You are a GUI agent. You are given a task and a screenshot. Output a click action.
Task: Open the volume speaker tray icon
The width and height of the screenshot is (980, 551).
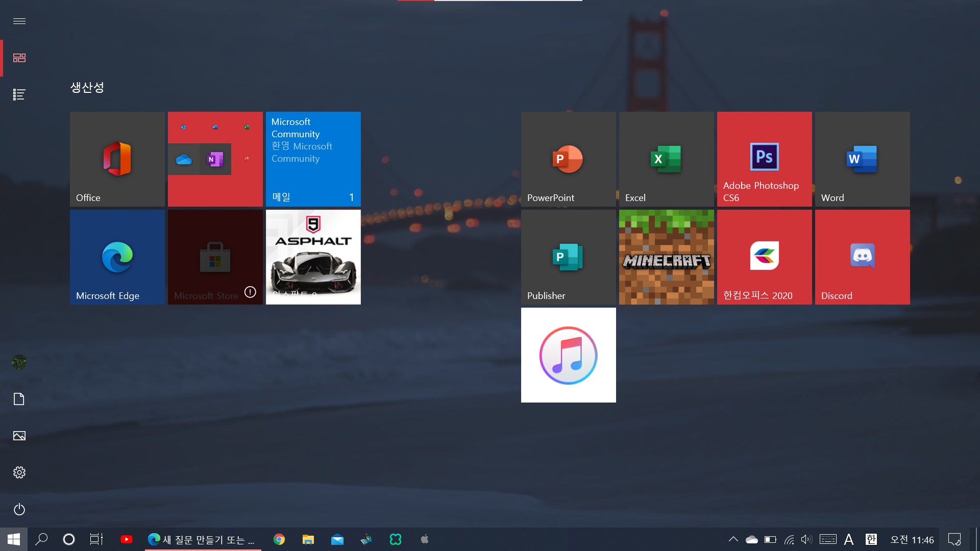pyautogui.click(x=806, y=539)
